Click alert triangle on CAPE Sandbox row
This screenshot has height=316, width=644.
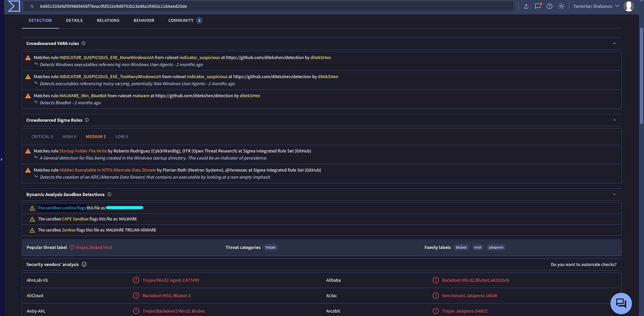[x=32, y=219]
